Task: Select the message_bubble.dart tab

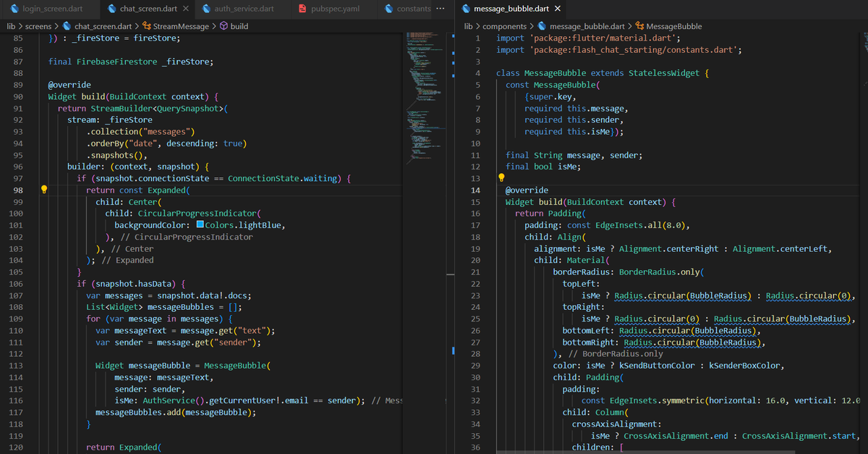Action: (x=512, y=9)
